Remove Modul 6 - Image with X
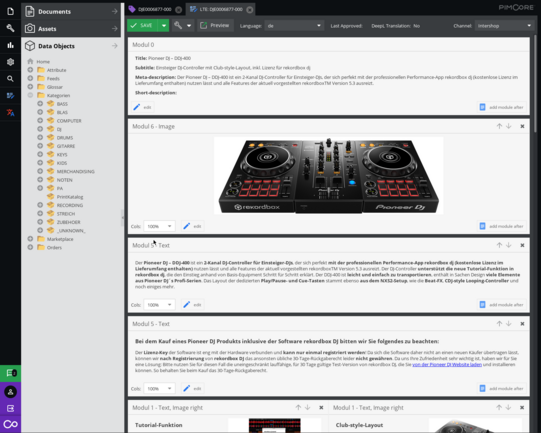Screen dimensions: 541x433 click(522, 126)
